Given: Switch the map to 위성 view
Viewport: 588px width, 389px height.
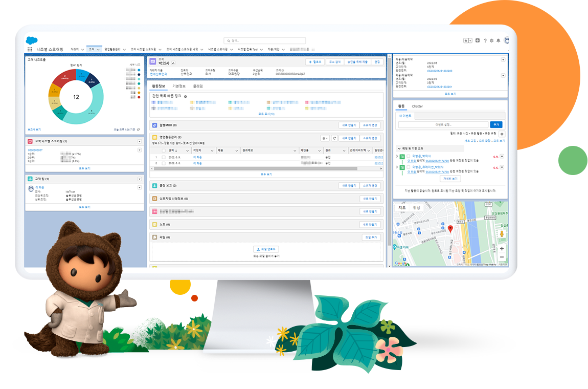Looking at the screenshot, I should [x=416, y=208].
